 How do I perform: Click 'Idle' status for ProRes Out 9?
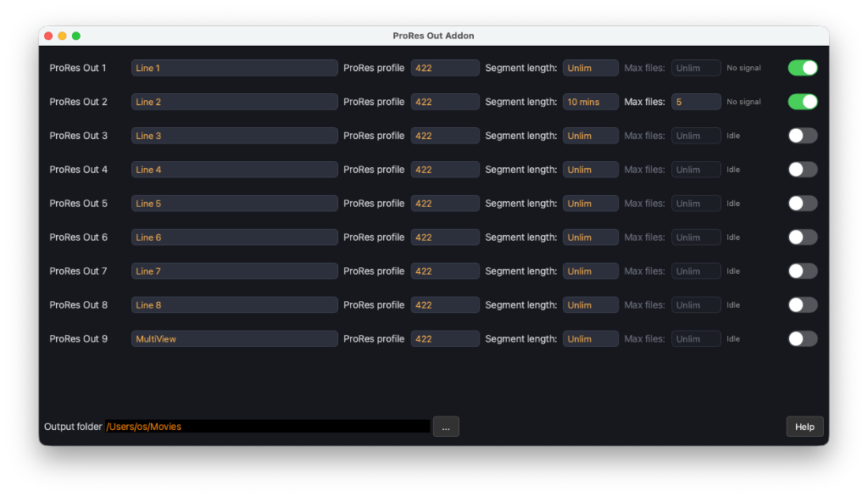(733, 338)
